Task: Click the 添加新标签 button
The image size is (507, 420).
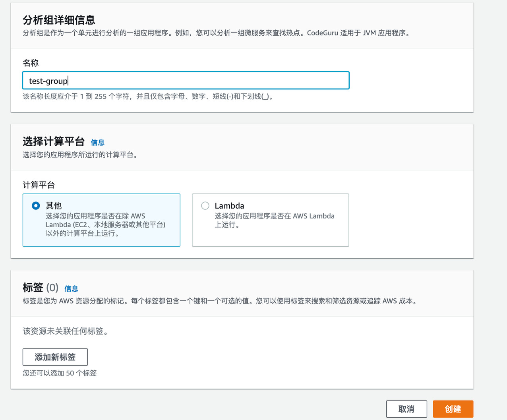Action: [x=55, y=357]
